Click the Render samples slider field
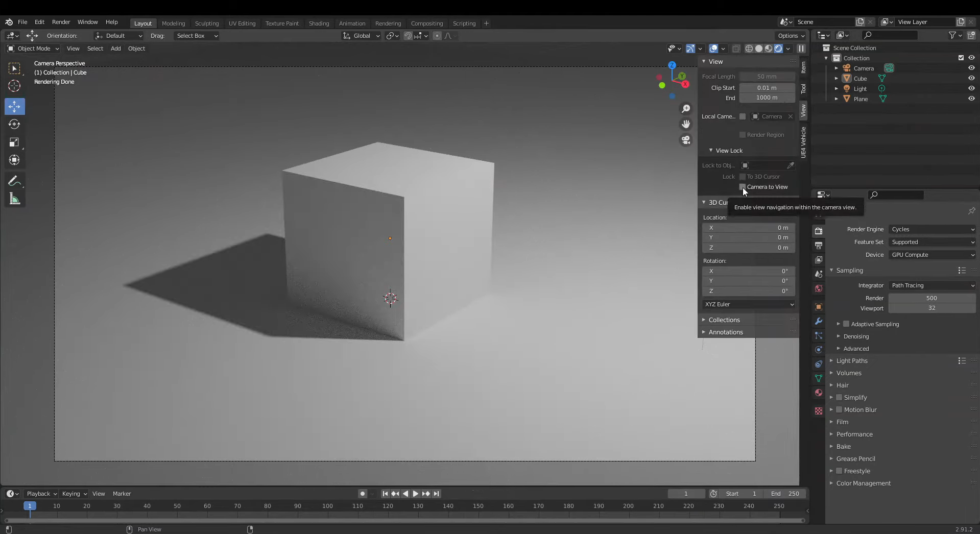The image size is (980, 534). click(x=932, y=298)
